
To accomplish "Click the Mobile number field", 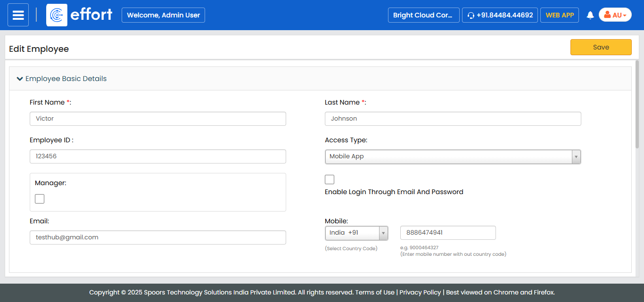I will click(x=447, y=233).
